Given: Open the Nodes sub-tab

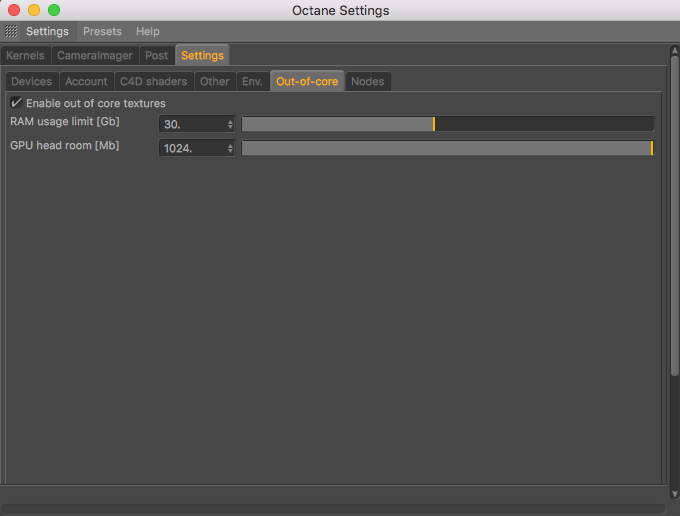Looking at the screenshot, I should [x=368, y=82].
